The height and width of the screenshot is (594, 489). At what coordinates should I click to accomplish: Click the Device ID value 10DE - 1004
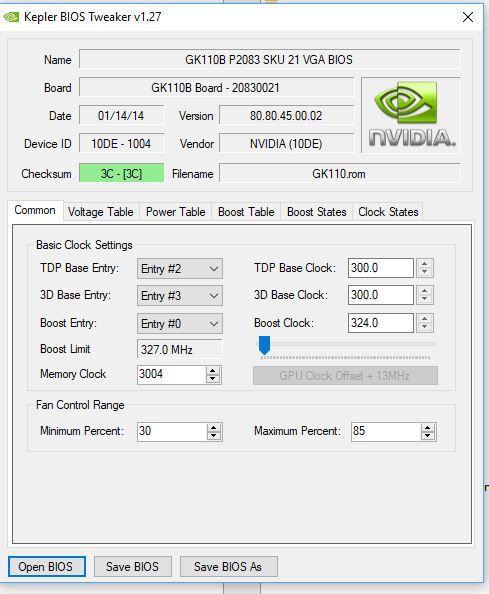point(121,144)
